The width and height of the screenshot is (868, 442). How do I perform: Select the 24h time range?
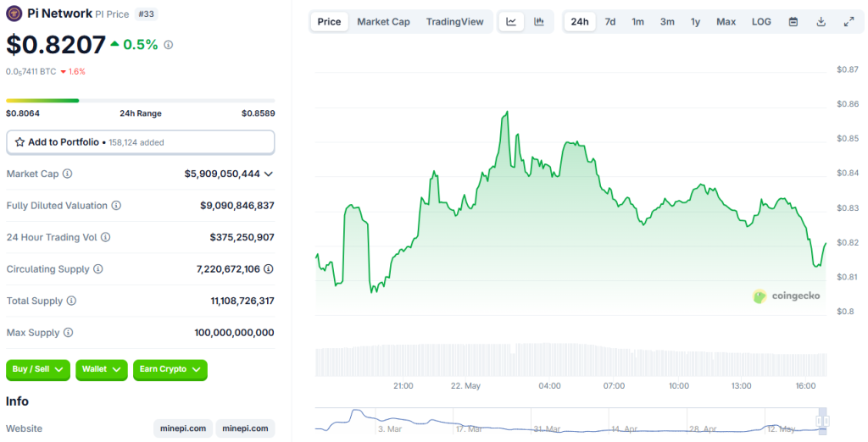pos(580,22)
